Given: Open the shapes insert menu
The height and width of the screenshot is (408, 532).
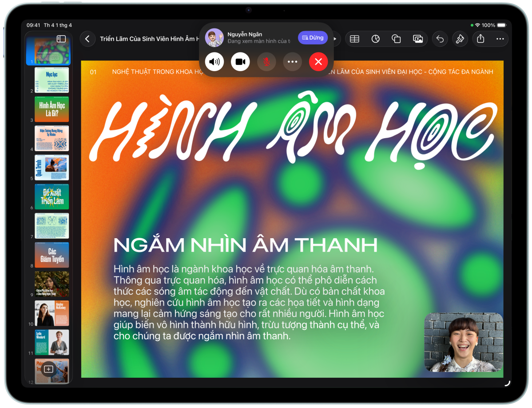Looking at the screenshot, I should click(x=397, y=39).
